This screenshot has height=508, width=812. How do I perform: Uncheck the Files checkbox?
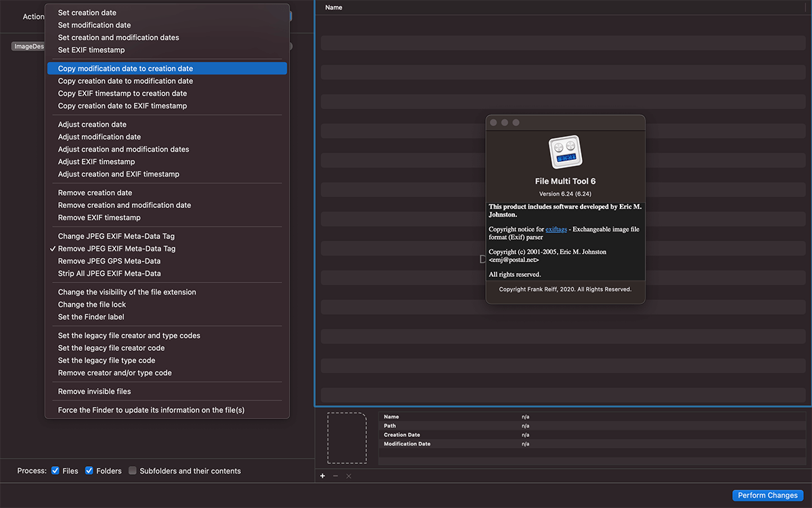tap(55, 471)
